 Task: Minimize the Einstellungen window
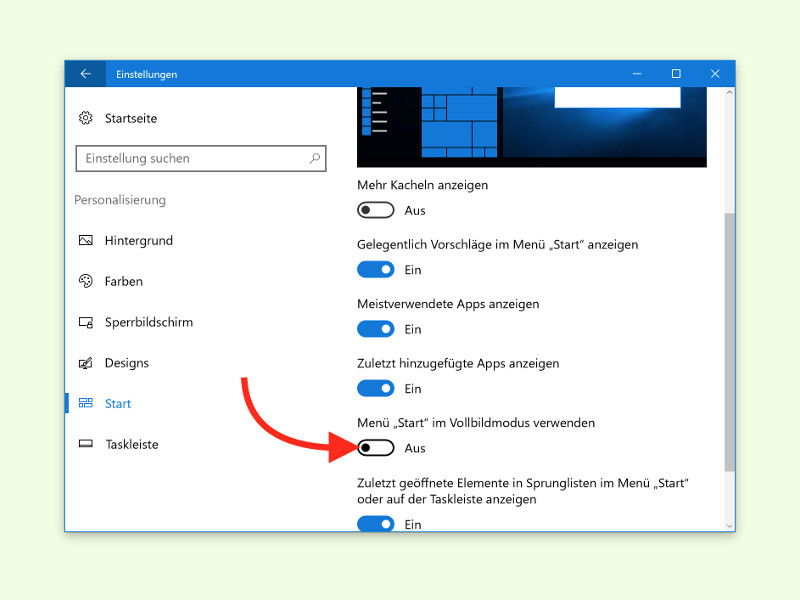(637, 74)
